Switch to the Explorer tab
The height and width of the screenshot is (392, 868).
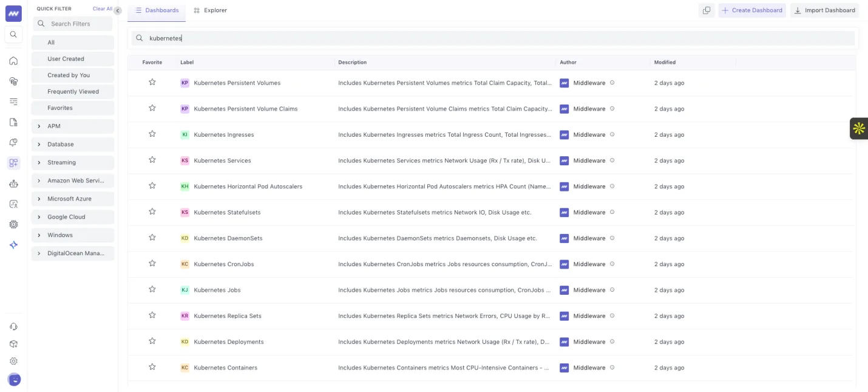(x=210, y=10)
